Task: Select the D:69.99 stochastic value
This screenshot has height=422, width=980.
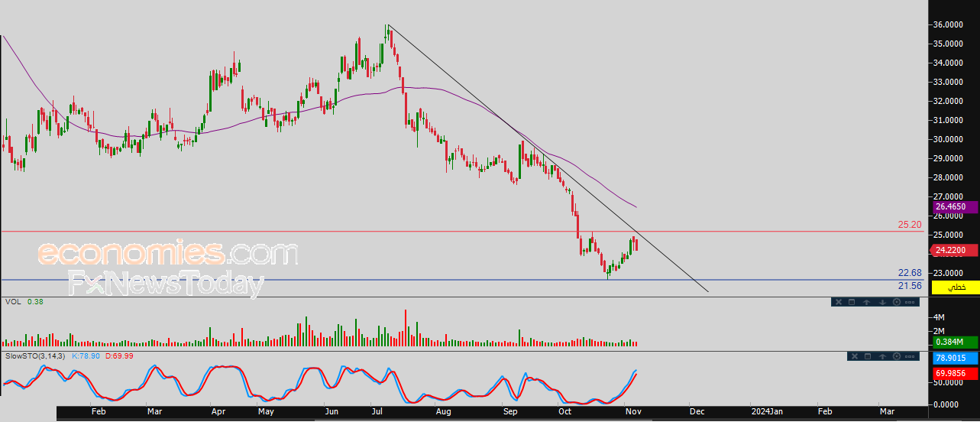Action: [118, 356]
